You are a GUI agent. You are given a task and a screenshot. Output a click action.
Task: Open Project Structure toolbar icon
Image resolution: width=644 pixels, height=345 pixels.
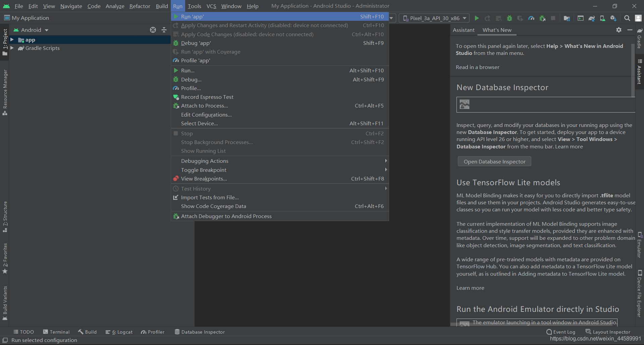(x=567, y=18)
